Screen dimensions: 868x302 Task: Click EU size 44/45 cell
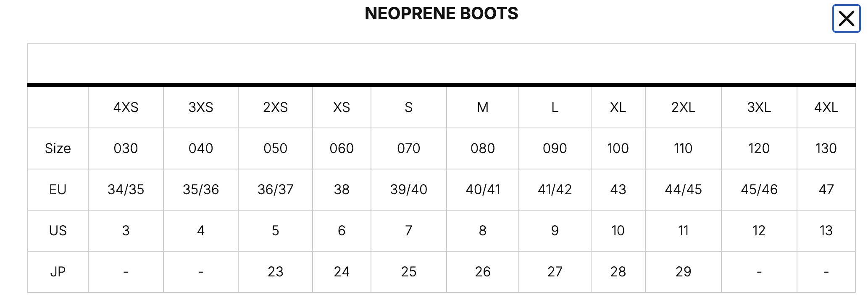point(683,190)
